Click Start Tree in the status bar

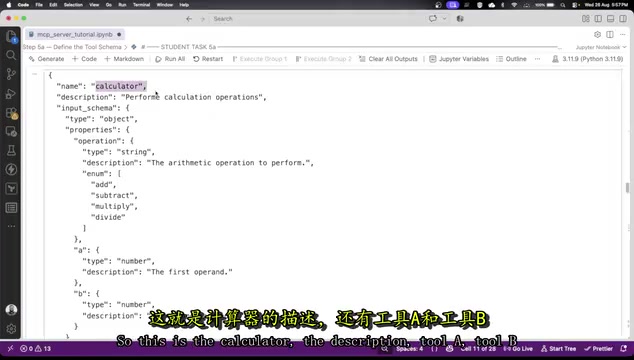click(558, 349)
